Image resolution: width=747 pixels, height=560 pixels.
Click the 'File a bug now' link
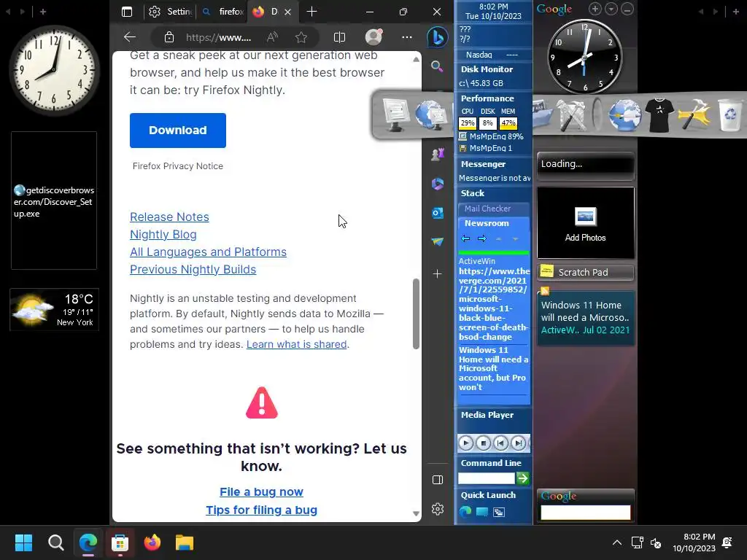pos(262,492)
